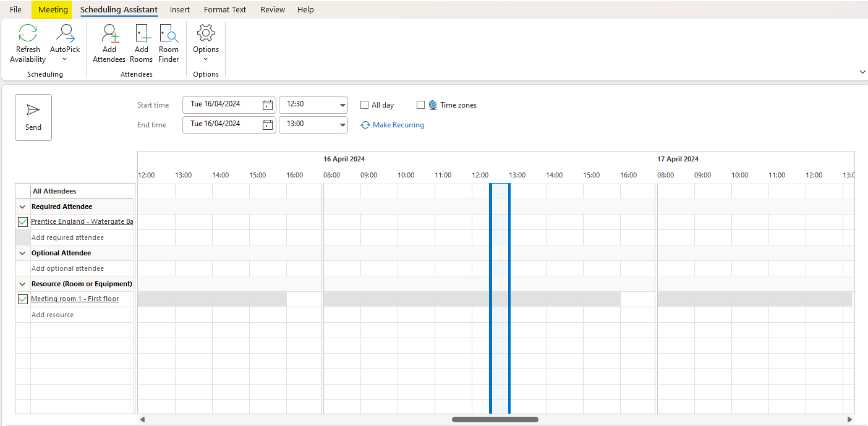
Task: Open the End time calendar picker
Action: coord(267,124)
